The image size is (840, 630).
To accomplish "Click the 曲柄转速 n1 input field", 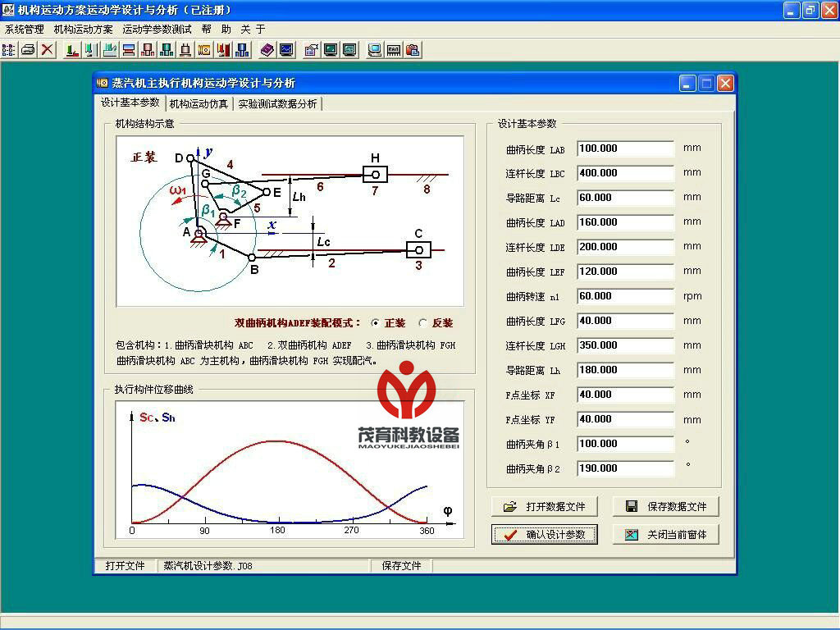I will [x=625, y=296].
